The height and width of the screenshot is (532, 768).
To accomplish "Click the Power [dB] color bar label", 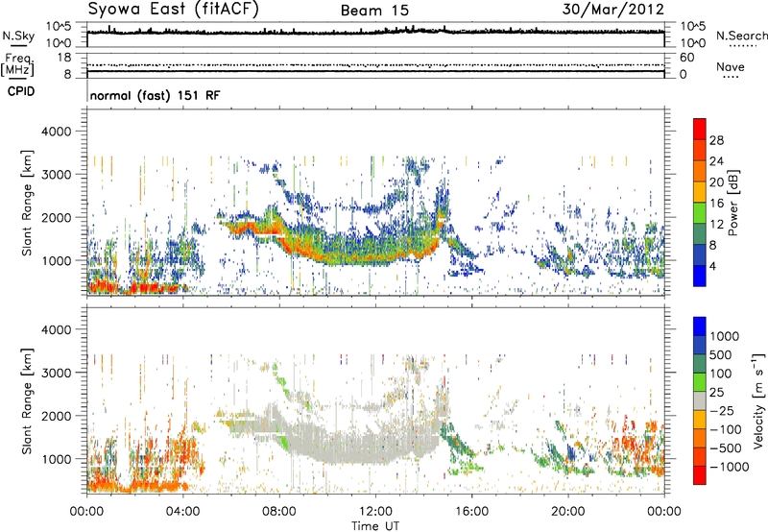I will click(x=732, y=203).
